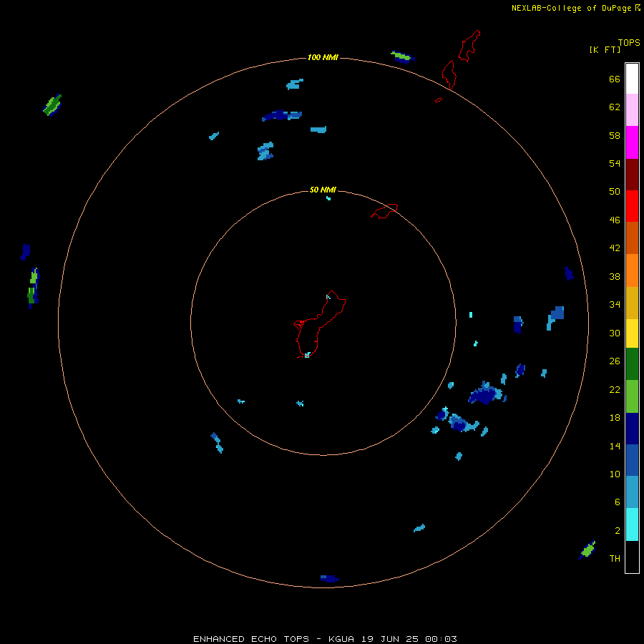Click the yellow 34 kft legend swatch
The width and height of the screenshot is (644, 644).
(632, 333)
